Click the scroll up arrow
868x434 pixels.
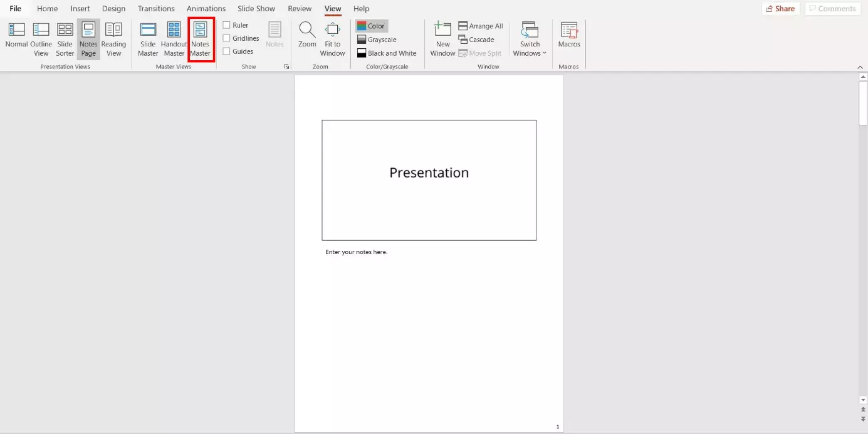pyautogui.click(x=863, y=77)
